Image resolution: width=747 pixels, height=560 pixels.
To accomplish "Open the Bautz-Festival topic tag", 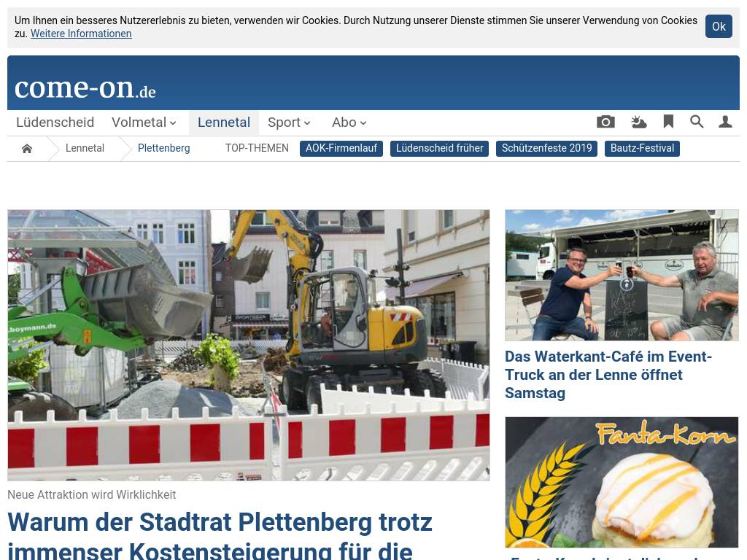I will coord(642,149).
